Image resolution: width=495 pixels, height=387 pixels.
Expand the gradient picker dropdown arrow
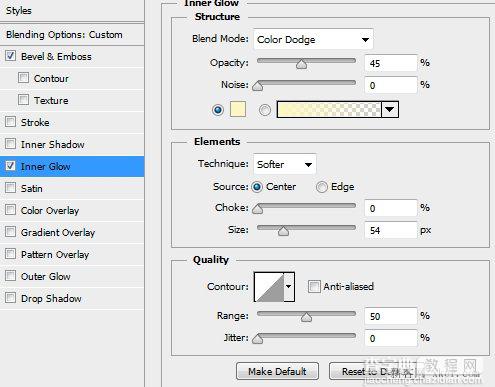pos(390,109)
